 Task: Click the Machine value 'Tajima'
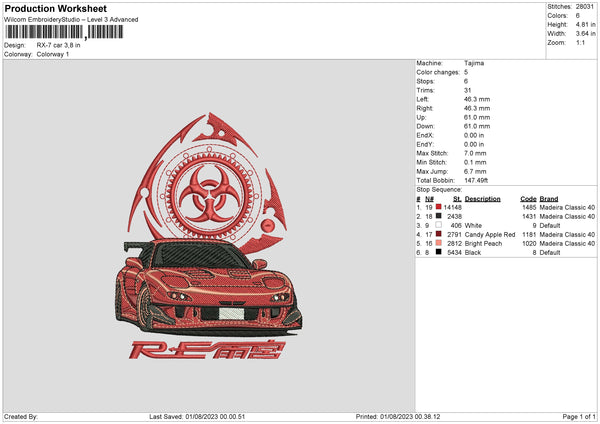pos(474,63)
